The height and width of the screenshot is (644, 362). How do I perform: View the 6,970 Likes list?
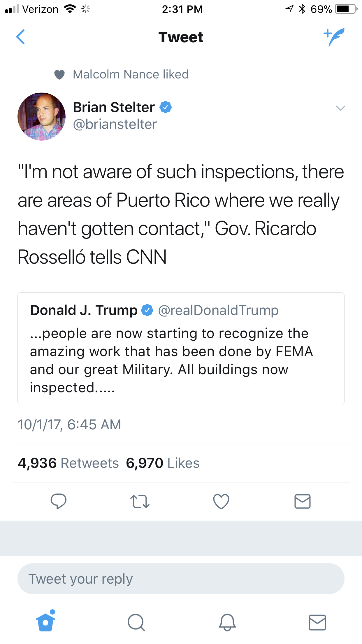tap(163, 463)
